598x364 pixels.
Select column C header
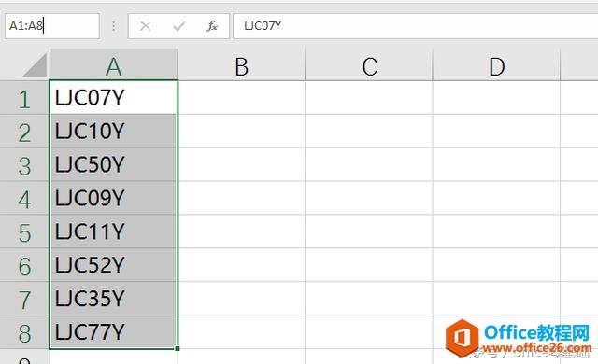(369, 65)
